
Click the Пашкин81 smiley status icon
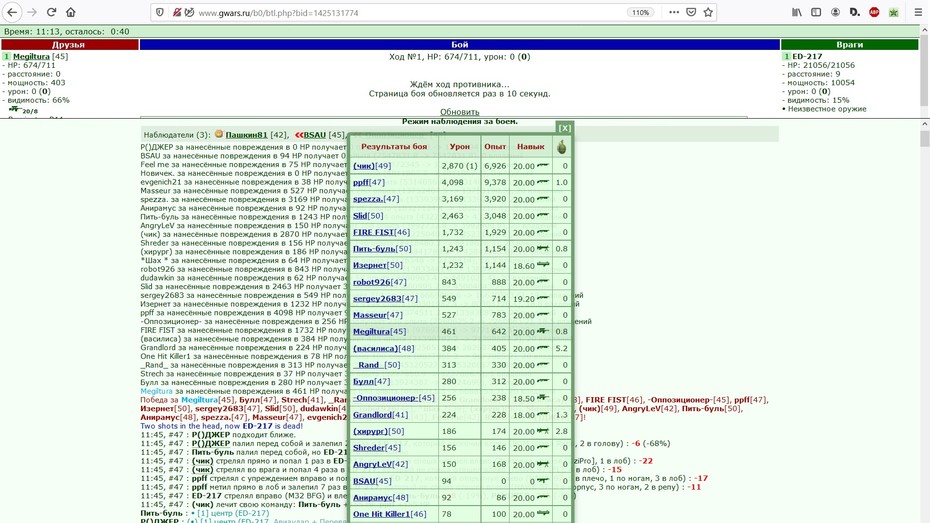pyautogui.click(x=219, y=134)
